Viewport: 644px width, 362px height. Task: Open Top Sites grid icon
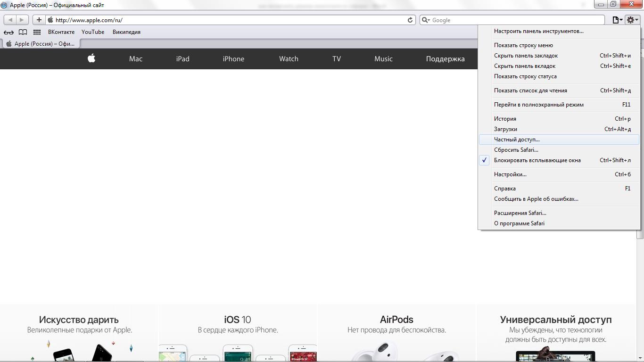[x=37, y=32]
